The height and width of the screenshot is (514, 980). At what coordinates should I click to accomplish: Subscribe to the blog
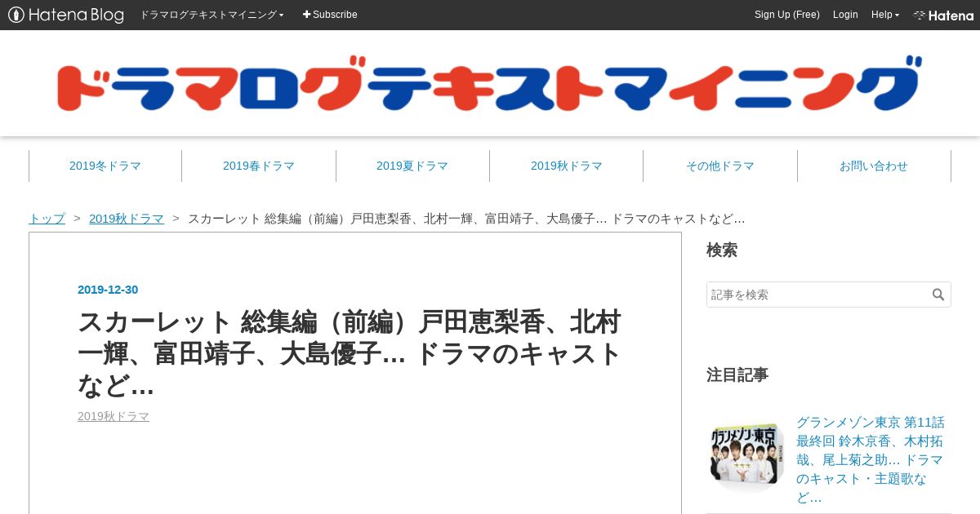pyautogui.click(x=330, y=15)
